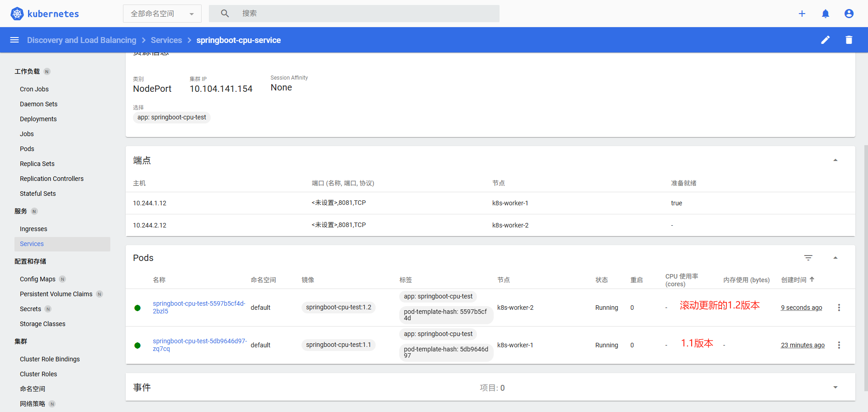Open Ingresses in sidebar
Viewport: 868px width, 412px height.
[x=33, y=229]
